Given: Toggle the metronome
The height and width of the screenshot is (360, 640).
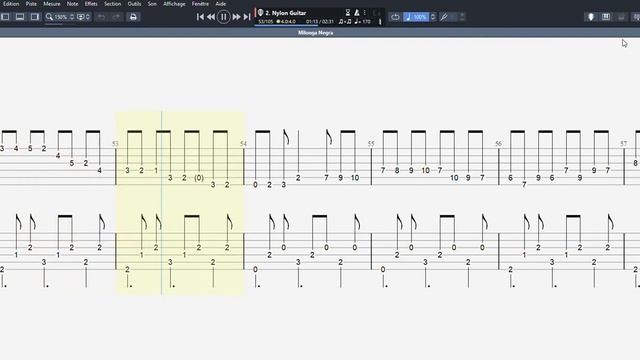Looking at the screenshot, I should [356, 13].
